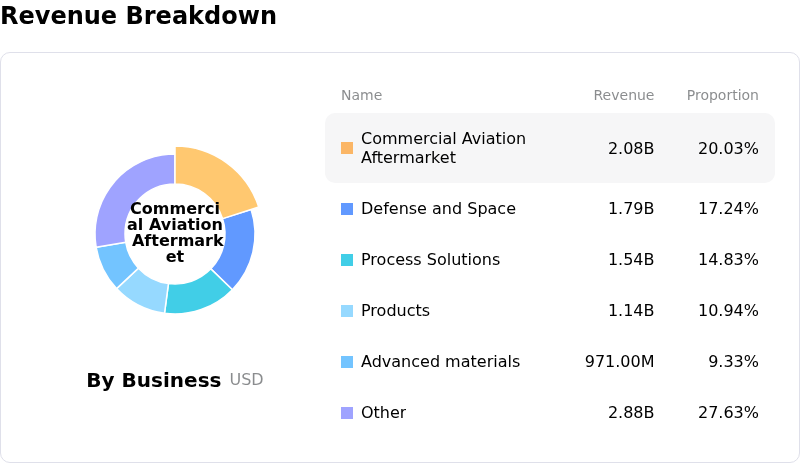Click the Proportion column header

[722, 96]
